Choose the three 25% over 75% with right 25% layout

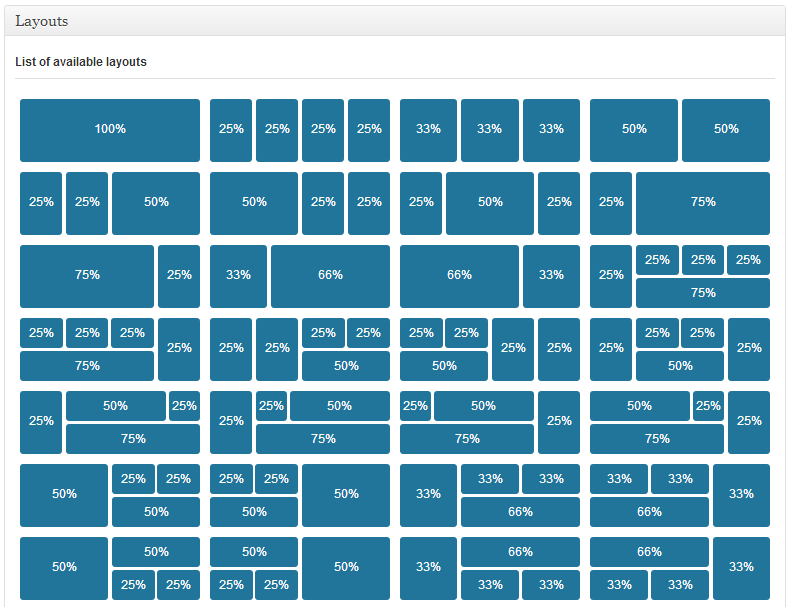[110, 349]
